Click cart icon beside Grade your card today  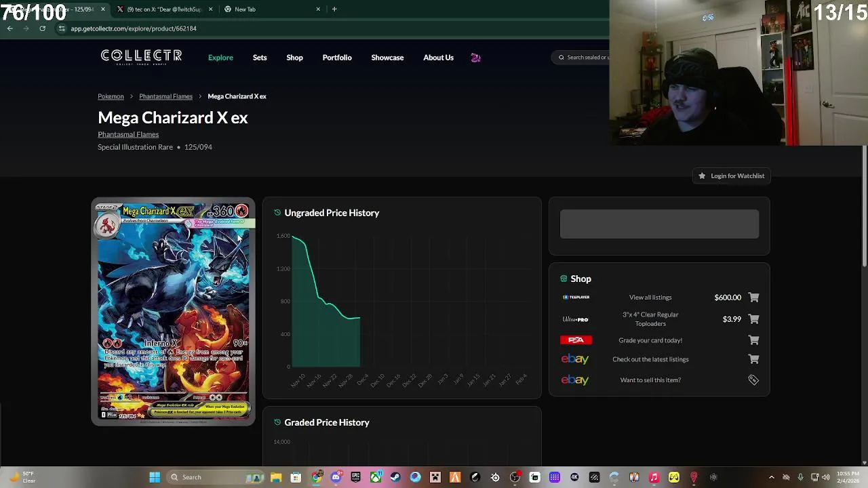point(753,340)
